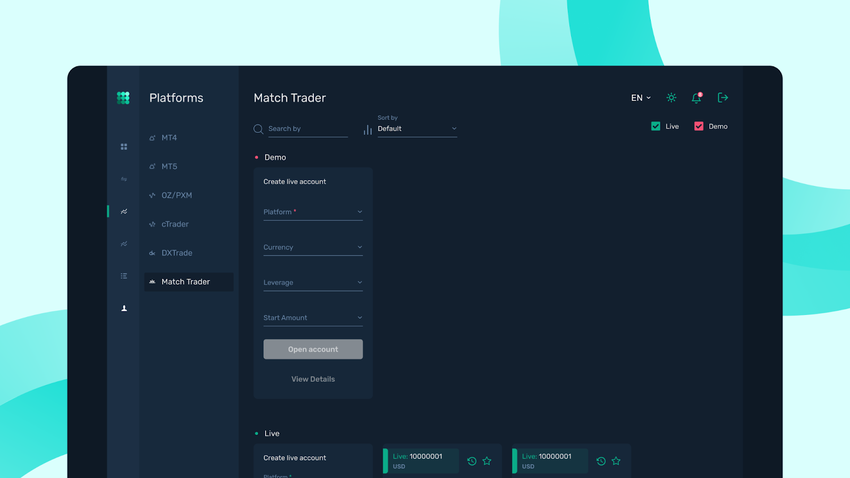Open the first Live 10000001 USD account card
850x478 pixels.
coord(421,461)
